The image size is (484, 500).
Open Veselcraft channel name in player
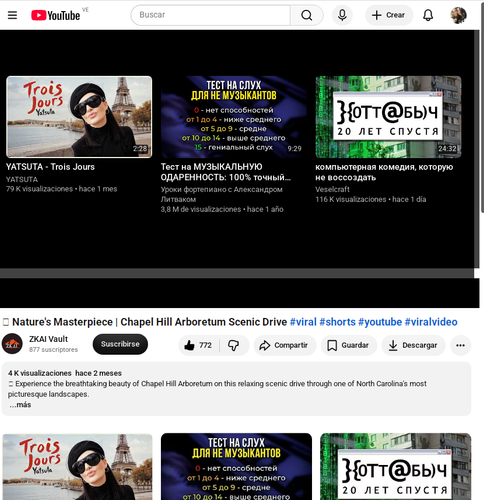pos(332,189)
